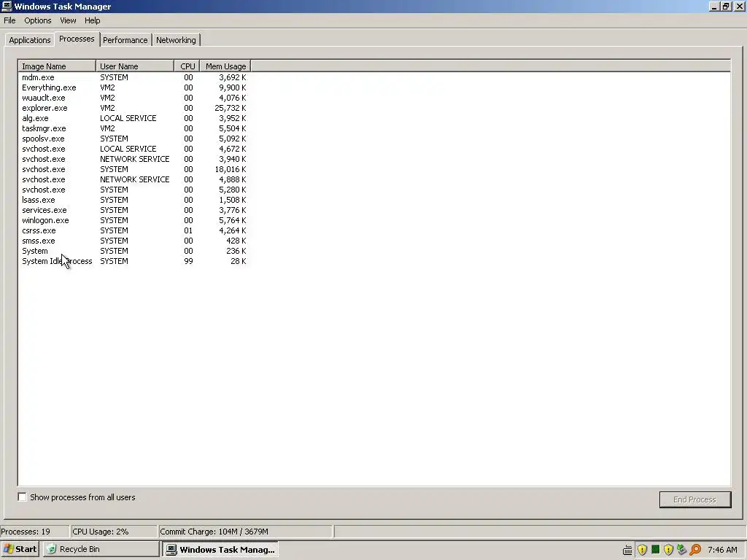Open the Networking tab
Image resolution: width=747 pixels, height=560 pixels.
point(176,40)
